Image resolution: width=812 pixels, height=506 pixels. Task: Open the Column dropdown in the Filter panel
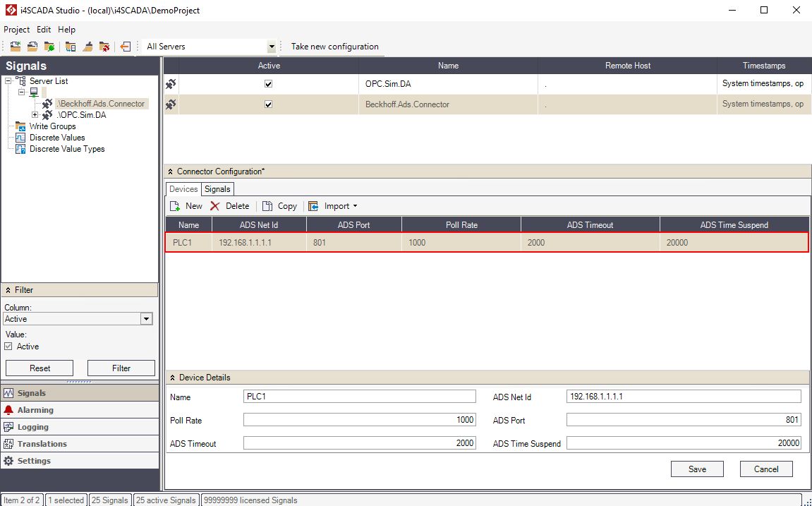click(146, 318)
